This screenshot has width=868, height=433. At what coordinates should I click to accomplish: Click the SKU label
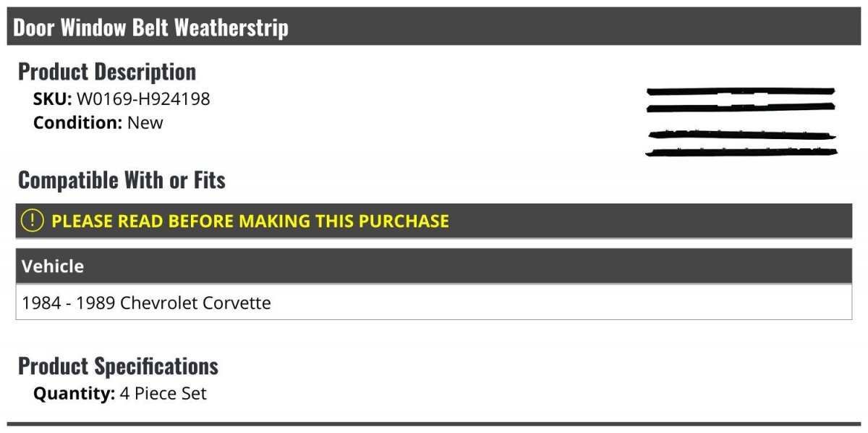tap(52, 99)
